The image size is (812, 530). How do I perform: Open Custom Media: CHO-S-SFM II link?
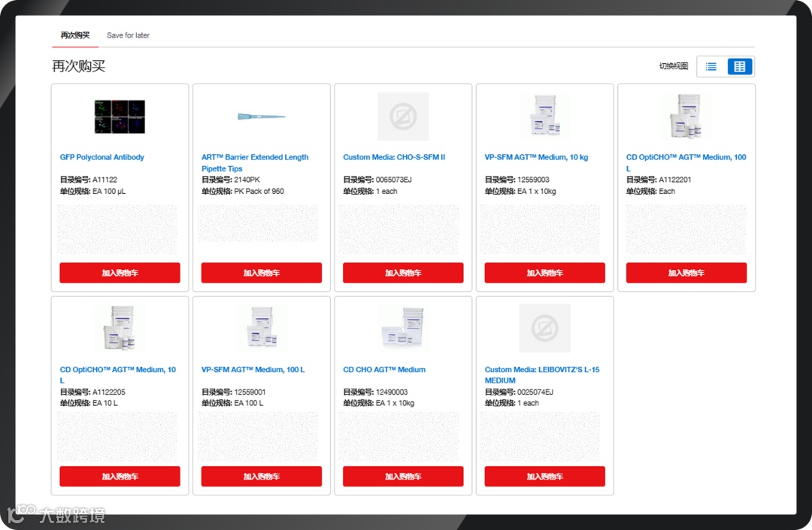tap(394, 157)
